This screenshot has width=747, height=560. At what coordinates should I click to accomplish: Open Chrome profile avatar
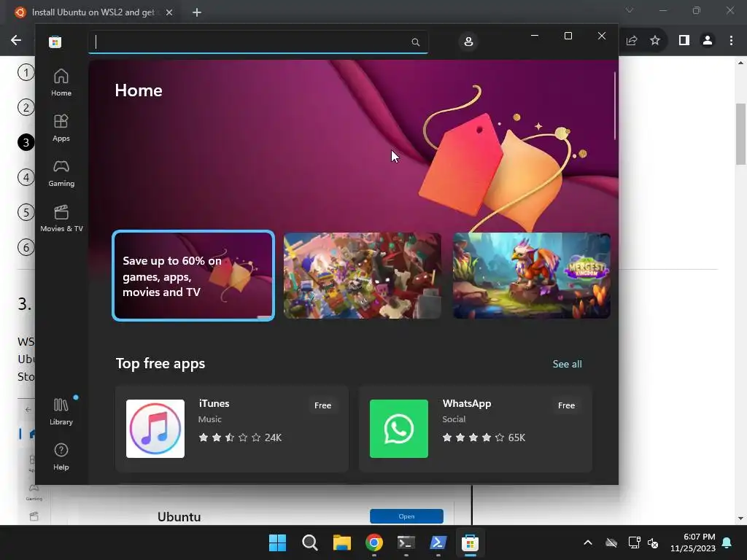[x=708, y=41]
